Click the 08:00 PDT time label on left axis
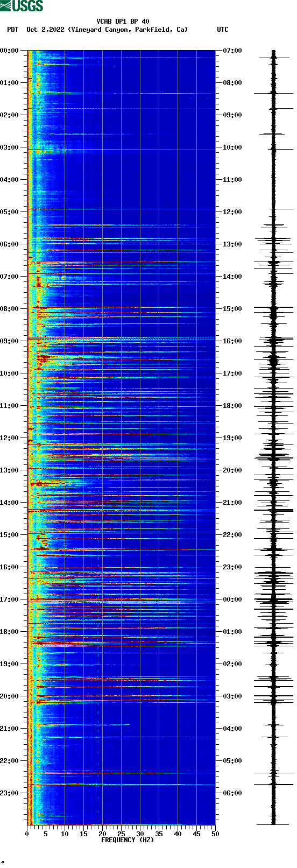The image size is (297, 868). 10,309
